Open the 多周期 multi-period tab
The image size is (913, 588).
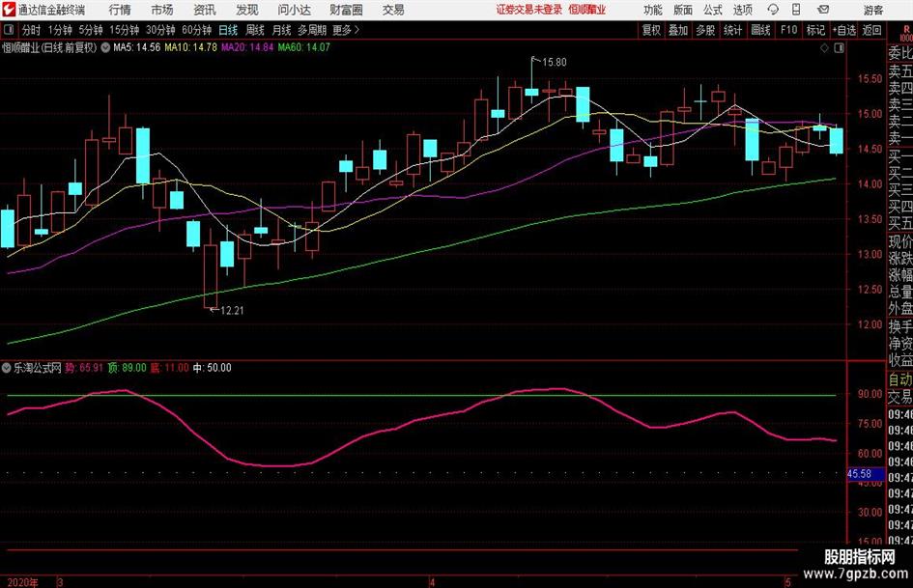[312, 30]
